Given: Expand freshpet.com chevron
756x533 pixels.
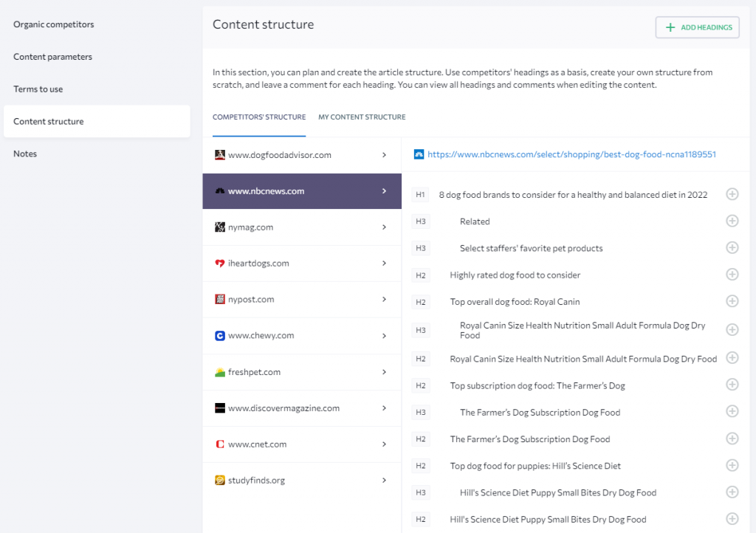Looking at the screenshot, I should click(384, 372).
